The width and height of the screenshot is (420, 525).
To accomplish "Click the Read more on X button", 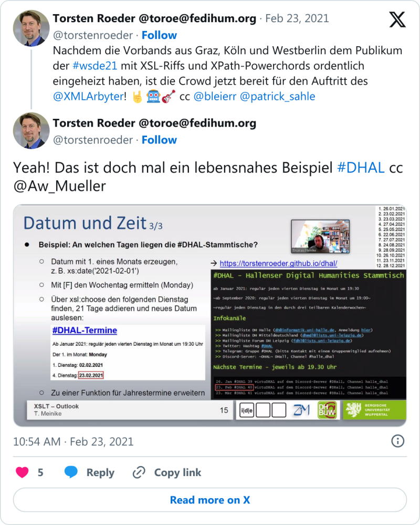I will 210,500.
